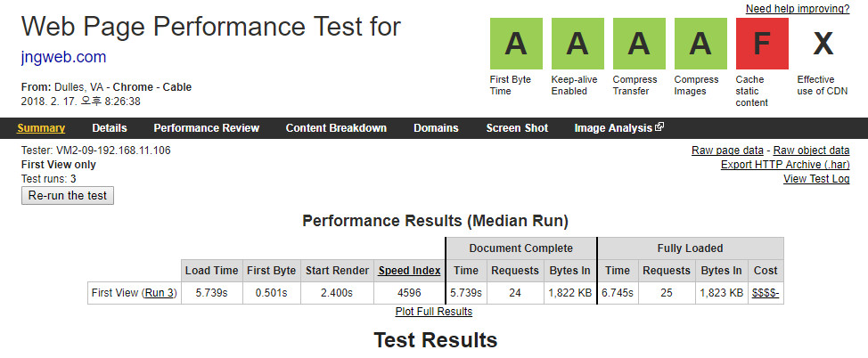
Task: Click the Re-run the test button
Action: click(68, 196)
